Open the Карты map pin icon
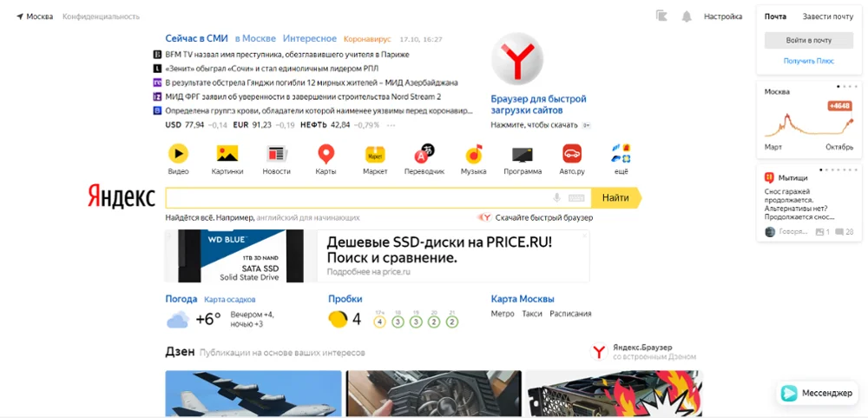Image resolution: width=868 pixels, height=418 pixels. click(326, 154)
